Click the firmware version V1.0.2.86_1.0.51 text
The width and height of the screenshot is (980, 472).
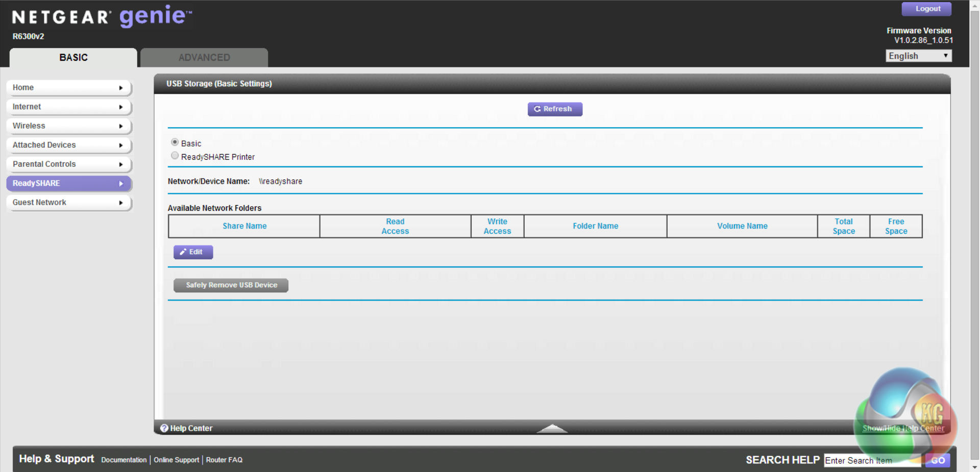coord(923,40)
